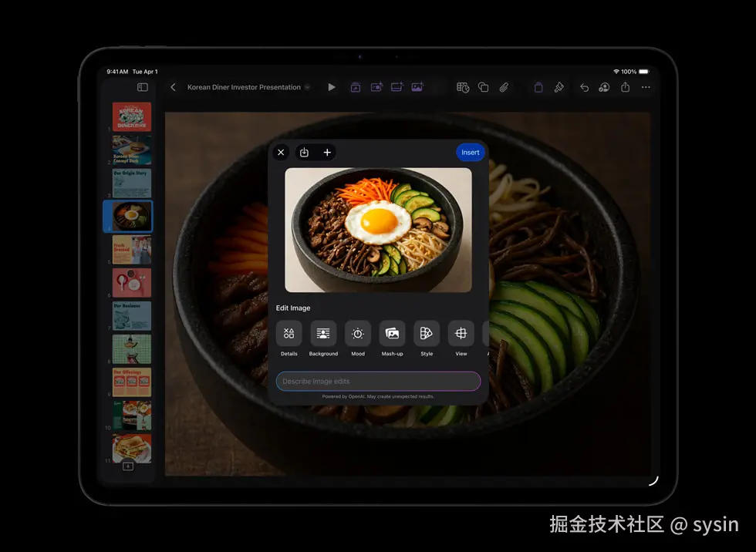Play the presentation

point(332,87)
